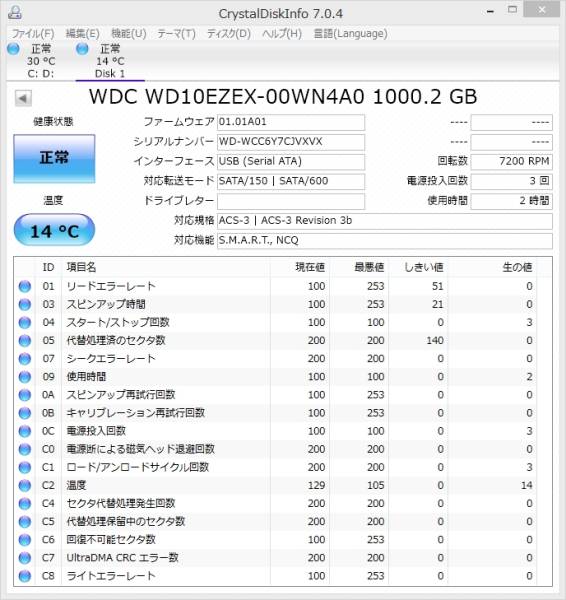The width and height of the screenshot is (566, 600).
Task: Click status icon for ID 04 スタート/ストップ回数
Action: (25, 323)
